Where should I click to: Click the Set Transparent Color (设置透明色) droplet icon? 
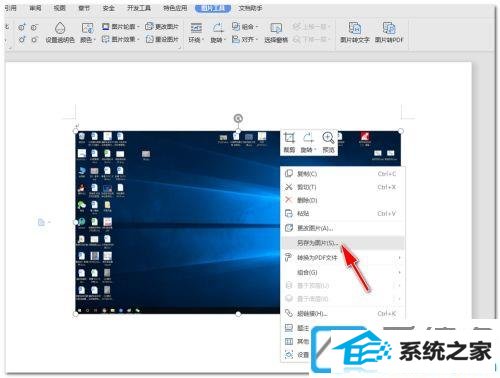[x=60, y=28]
